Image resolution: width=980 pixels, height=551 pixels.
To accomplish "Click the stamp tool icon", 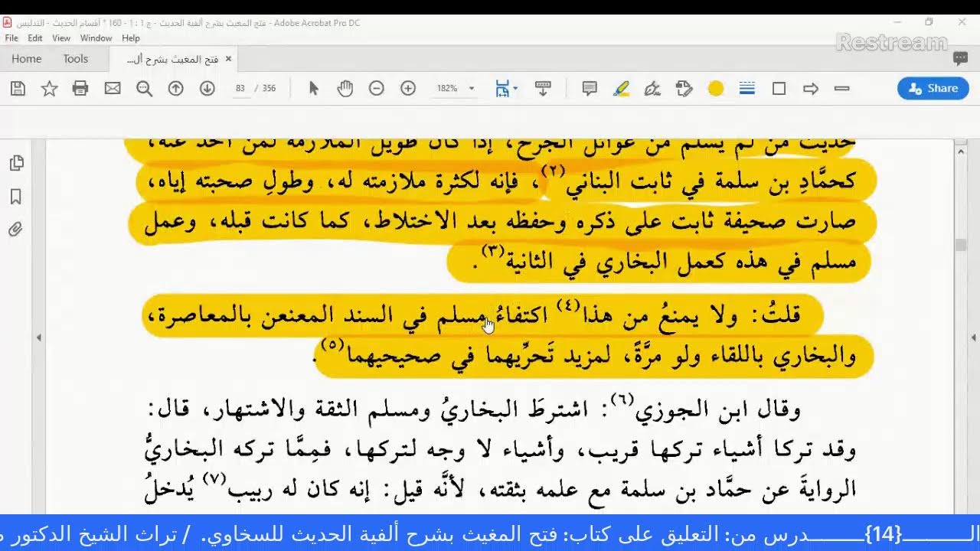I will tap(684, 89).
